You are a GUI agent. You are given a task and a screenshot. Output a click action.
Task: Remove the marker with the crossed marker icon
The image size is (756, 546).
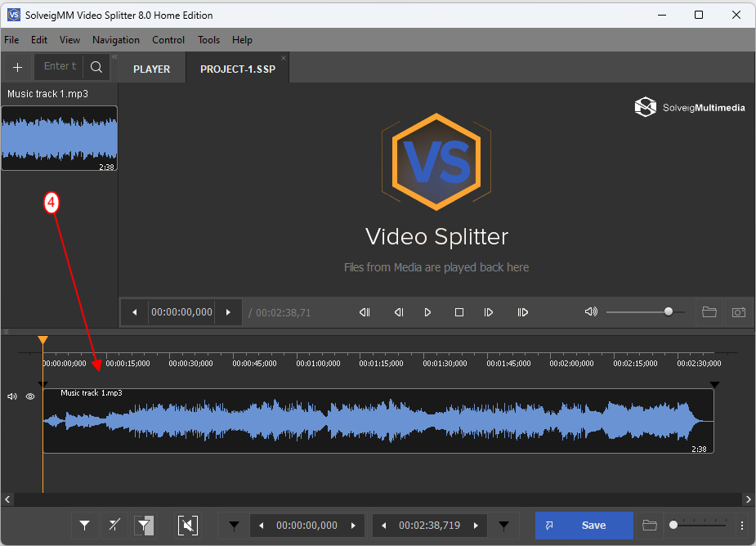(114, 526)
